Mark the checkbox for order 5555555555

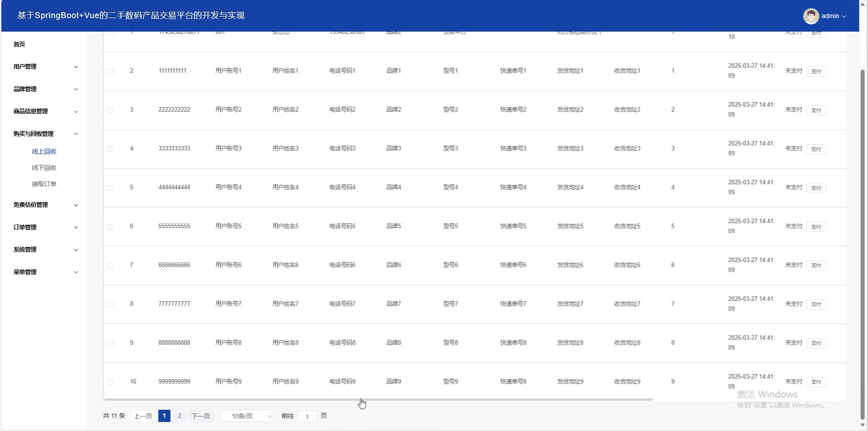111,227
